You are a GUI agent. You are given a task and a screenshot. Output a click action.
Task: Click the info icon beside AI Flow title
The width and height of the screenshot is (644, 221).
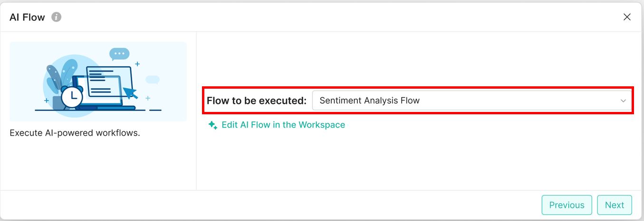point(57,17)
